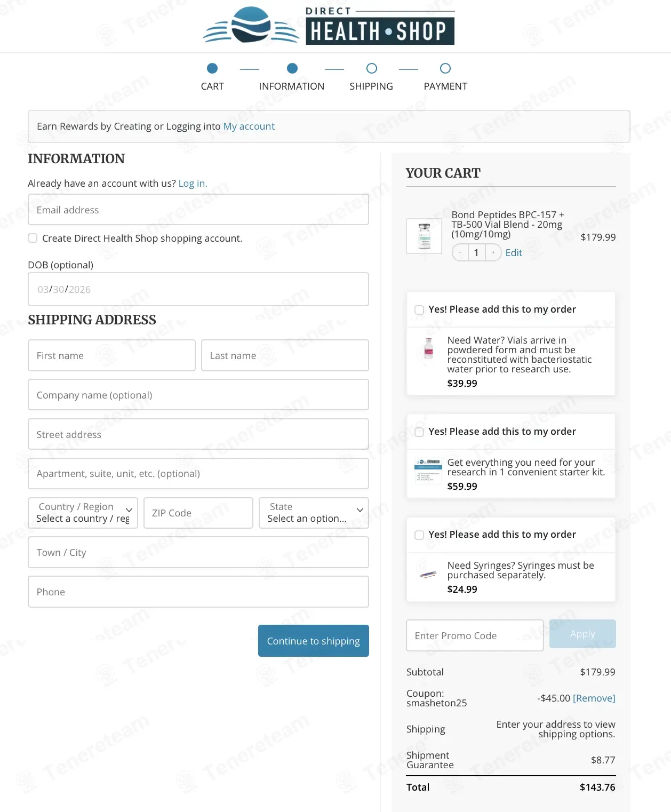This screenshot has height=812, width=671.
Task: Click the bacteriostatic water product image
Action: point(428,348)
